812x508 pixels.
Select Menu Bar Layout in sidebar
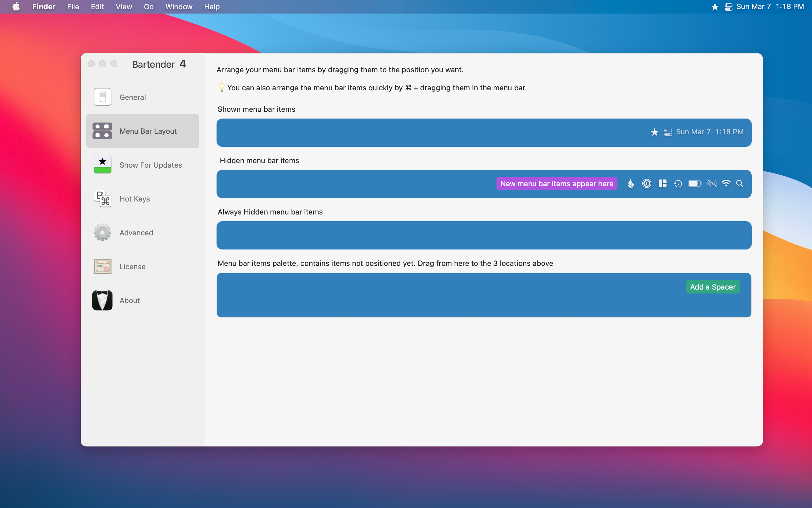pos(143,131)
